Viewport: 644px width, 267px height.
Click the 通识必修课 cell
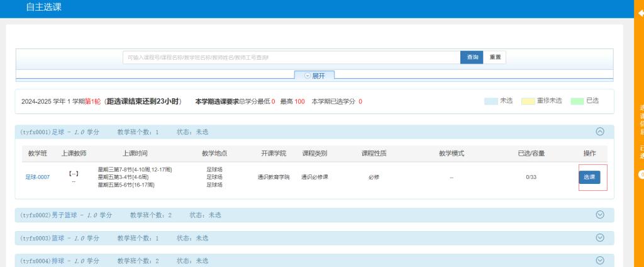314,178
